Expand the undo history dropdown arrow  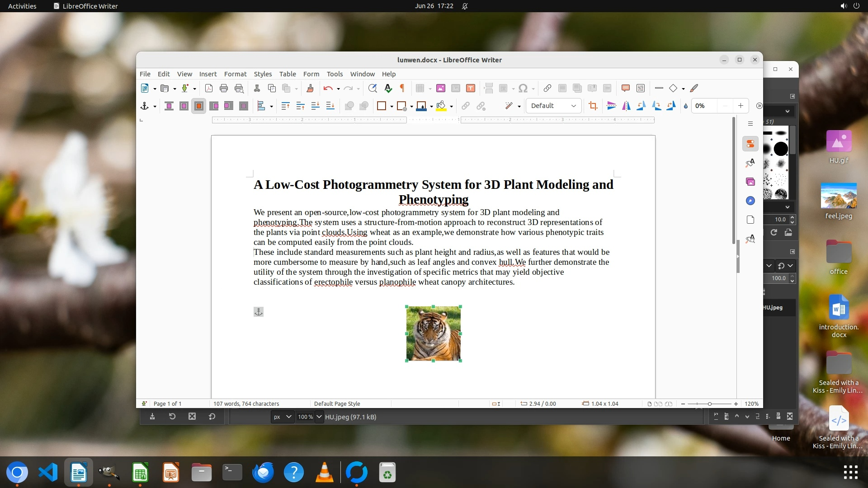click(x=338, y=89)
